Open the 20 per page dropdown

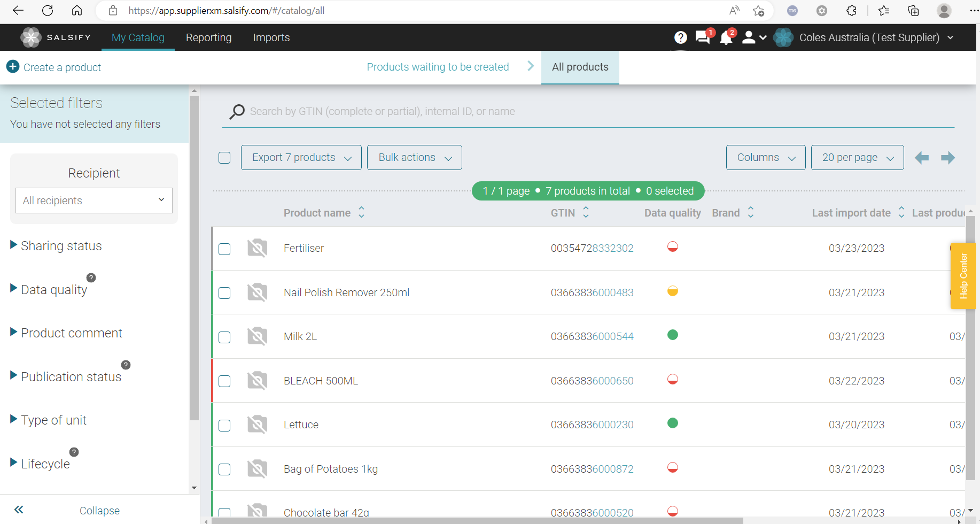tap(857, 158)
